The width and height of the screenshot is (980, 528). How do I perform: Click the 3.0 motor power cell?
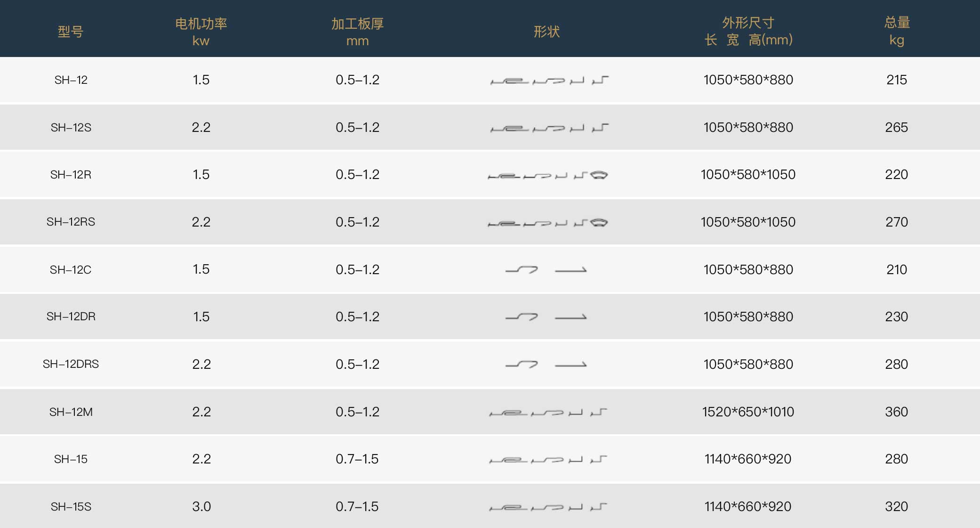201,507
